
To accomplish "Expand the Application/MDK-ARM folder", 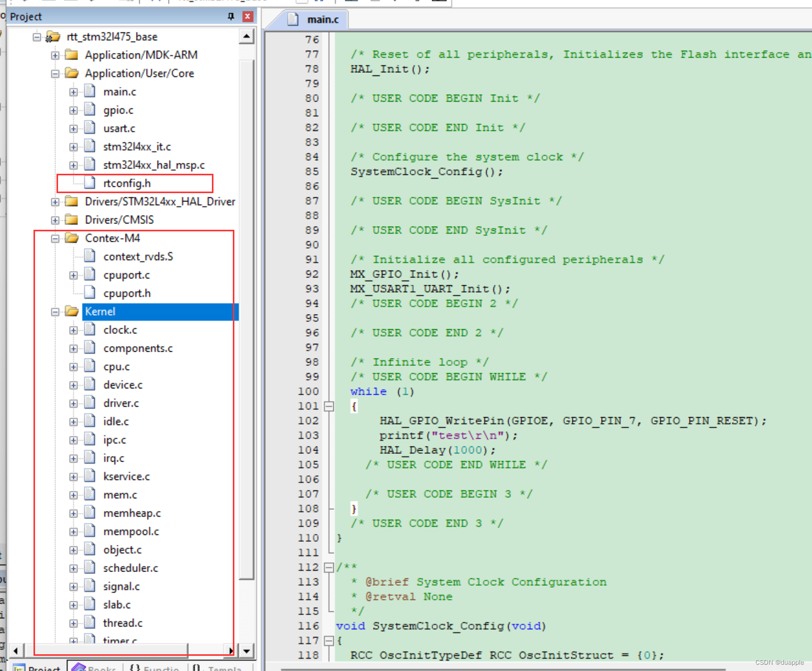I will coord(55,55).
